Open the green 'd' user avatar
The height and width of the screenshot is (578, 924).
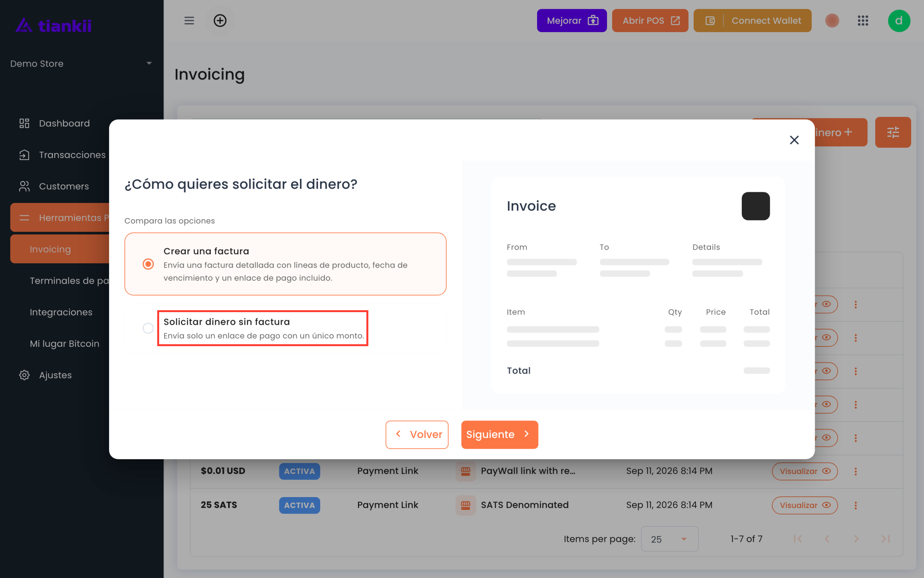[x=899, y=21]
